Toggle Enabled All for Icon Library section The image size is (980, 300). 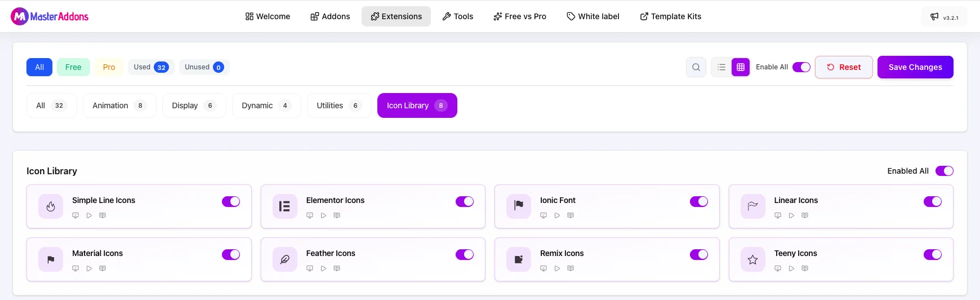tap(945, 171)
